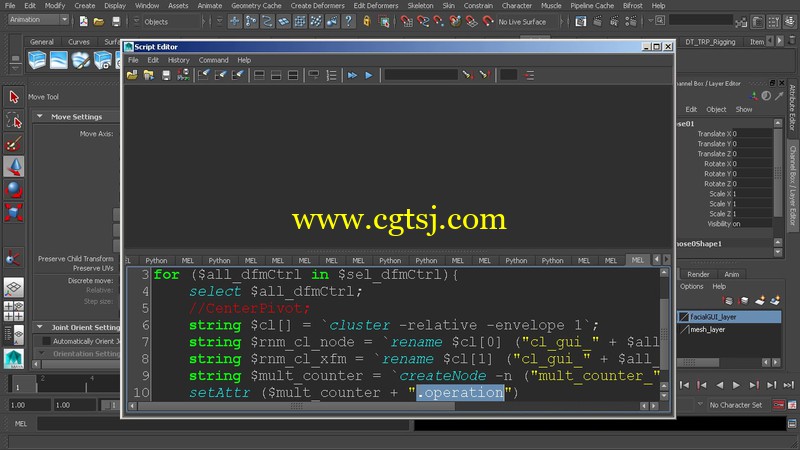Show both History and Input panes icon
This screenshot has width=800, height=450.
[293, 76]
